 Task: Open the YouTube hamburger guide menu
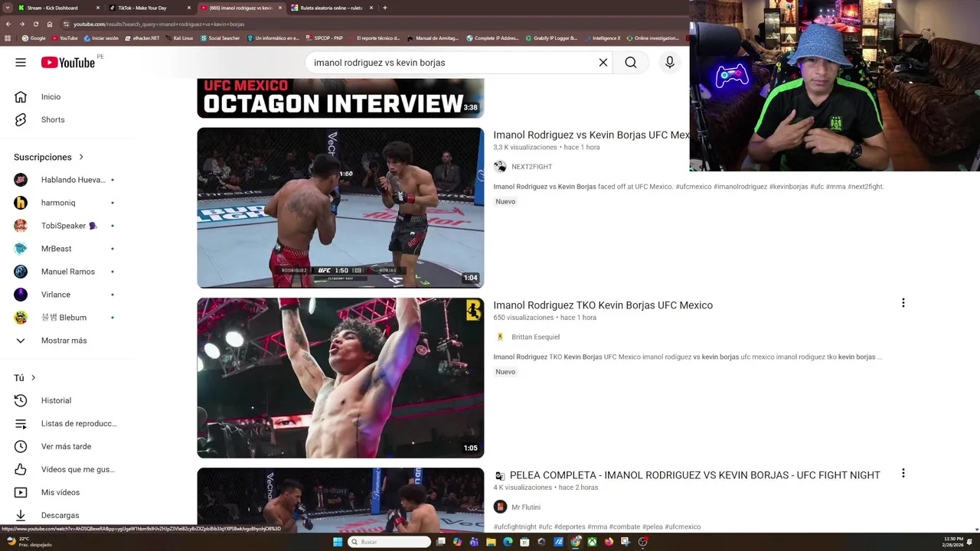[21, 63]
